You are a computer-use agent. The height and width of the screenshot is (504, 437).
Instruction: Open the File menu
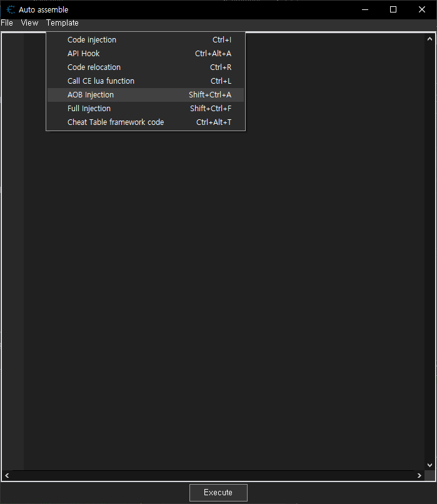pos(7,23)
